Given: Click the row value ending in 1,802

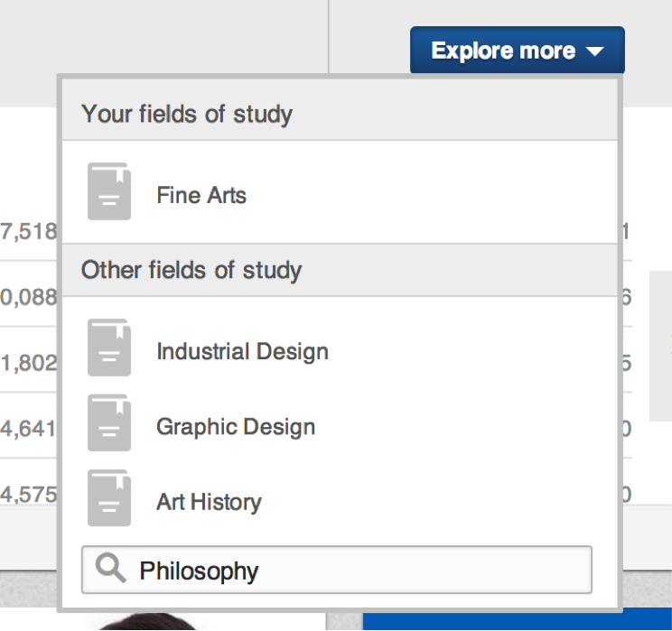Looking at the screenshot, I should (29, 363).
